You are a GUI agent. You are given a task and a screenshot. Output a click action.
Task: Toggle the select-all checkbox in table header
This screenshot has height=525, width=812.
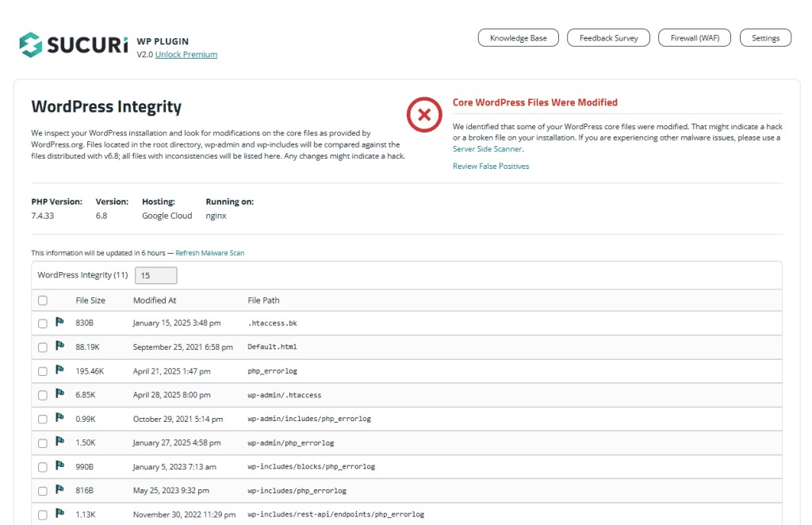pyautogui.click(x=43, y=301)
